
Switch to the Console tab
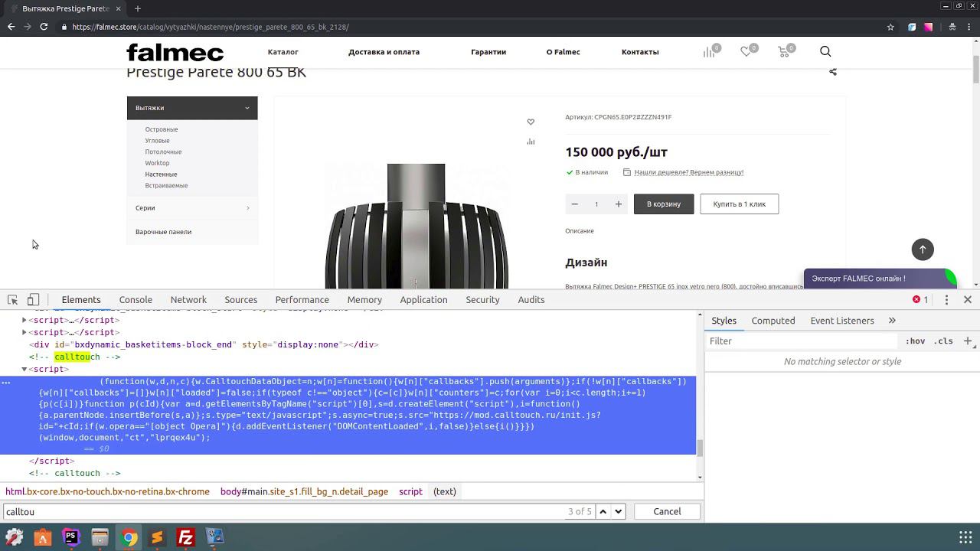coord(136,299)
